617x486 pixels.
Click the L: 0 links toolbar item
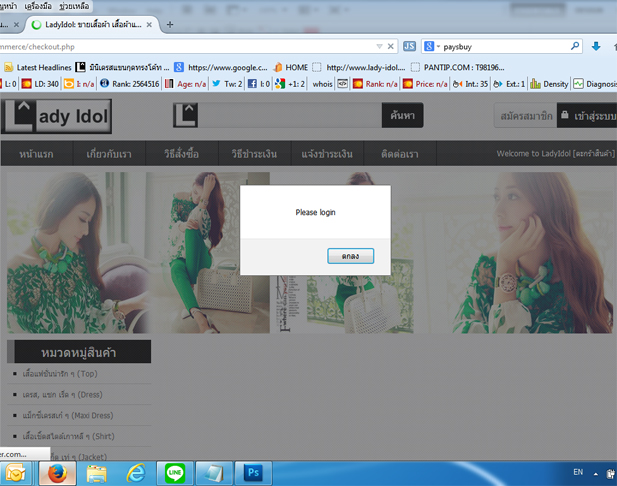click(8, 84)
